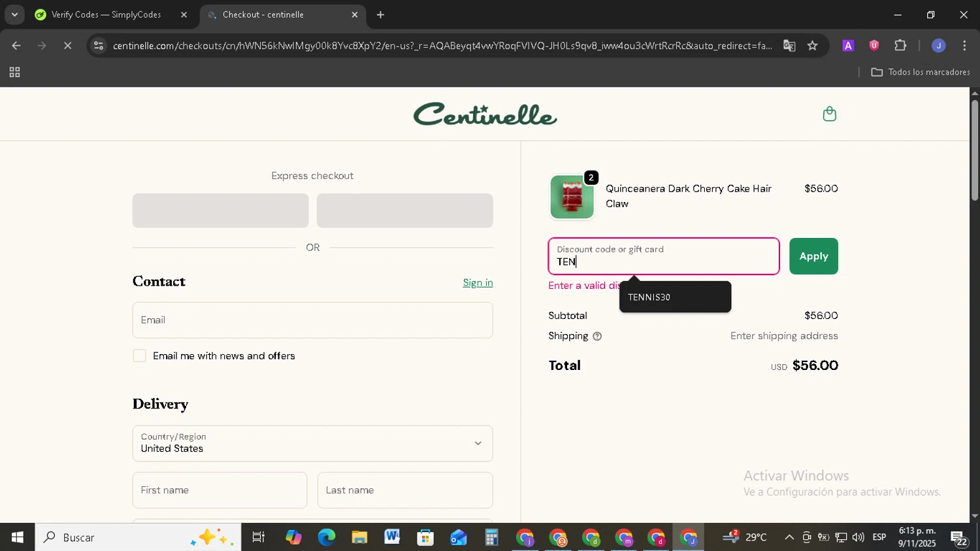This screenshot has width=980, height=551.
Task: Select the TENNIS30 autocomplete suggestion
Action: point(675,297)
